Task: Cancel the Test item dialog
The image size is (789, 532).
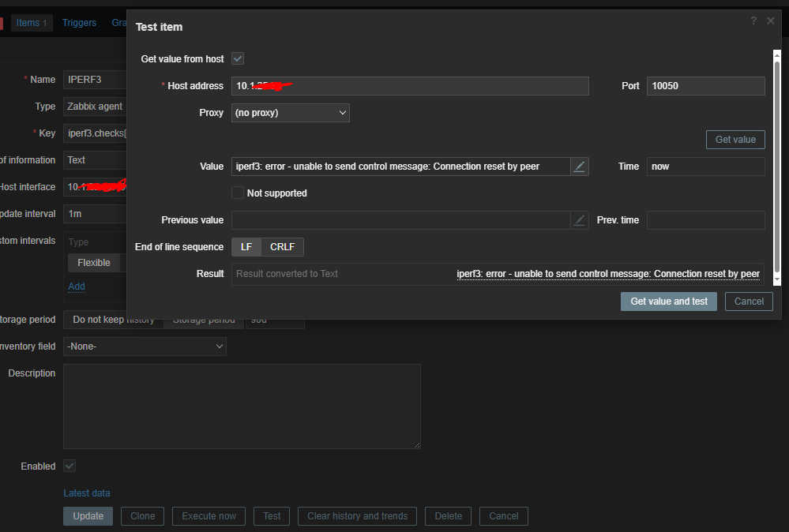Action: pos(749,302)
